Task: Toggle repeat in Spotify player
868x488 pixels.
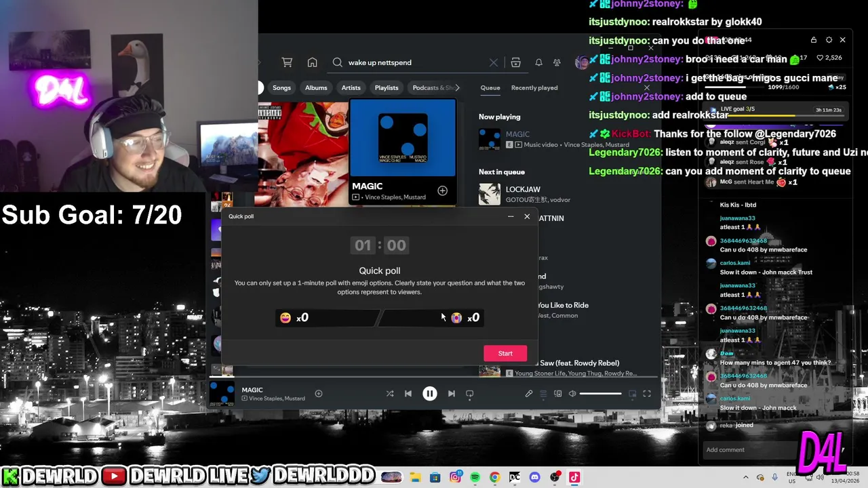Action: click(469, 394)
